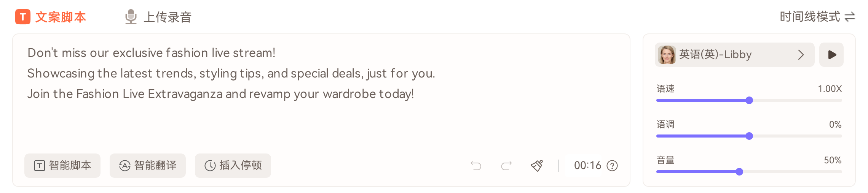
Task: Open the 英语(英)-Libby voice selector
Action: [715, 55]
